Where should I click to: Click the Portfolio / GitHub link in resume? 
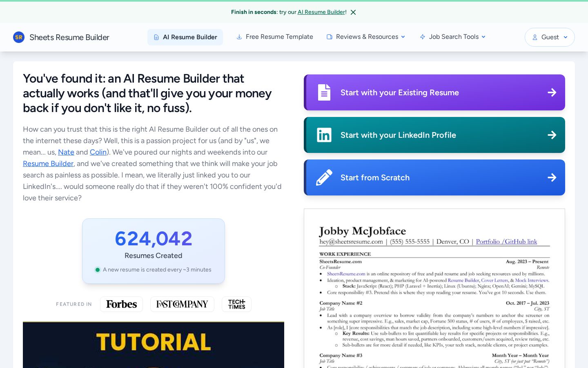click(506, 242)
